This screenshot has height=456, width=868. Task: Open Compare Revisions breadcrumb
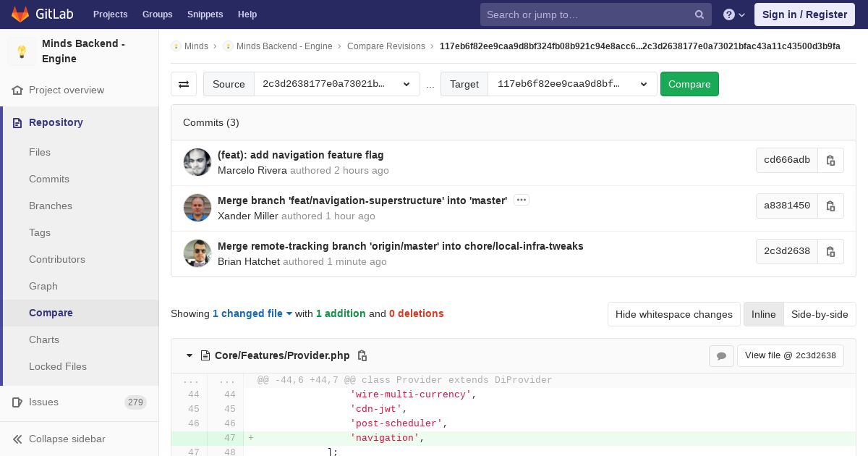[x=386, y=46]
